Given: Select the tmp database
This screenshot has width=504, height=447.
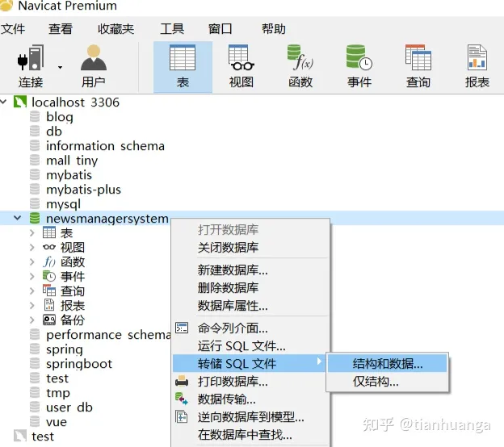Looking at the screenshot, I should point(58,393).
